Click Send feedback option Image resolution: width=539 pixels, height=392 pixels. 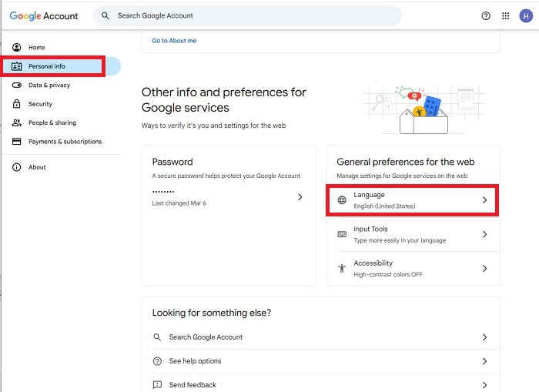coord(192,384)
